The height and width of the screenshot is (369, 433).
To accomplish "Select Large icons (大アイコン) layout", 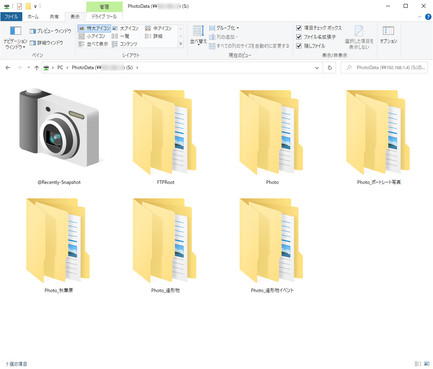I will click(125, 29).
